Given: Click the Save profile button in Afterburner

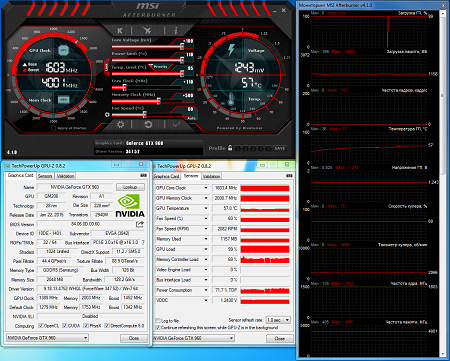Looking at the screenshot, I should click(279, 148).
